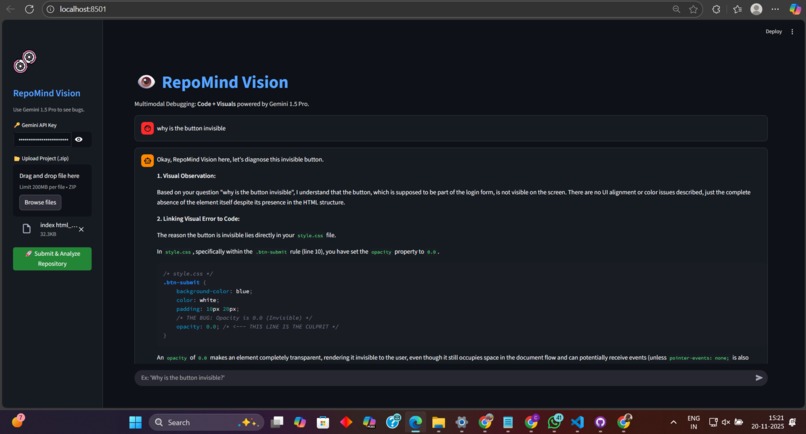The width and height of the screenshot is (806, 434).
Task: Click the uploaded file document icon
Action: 27,229
